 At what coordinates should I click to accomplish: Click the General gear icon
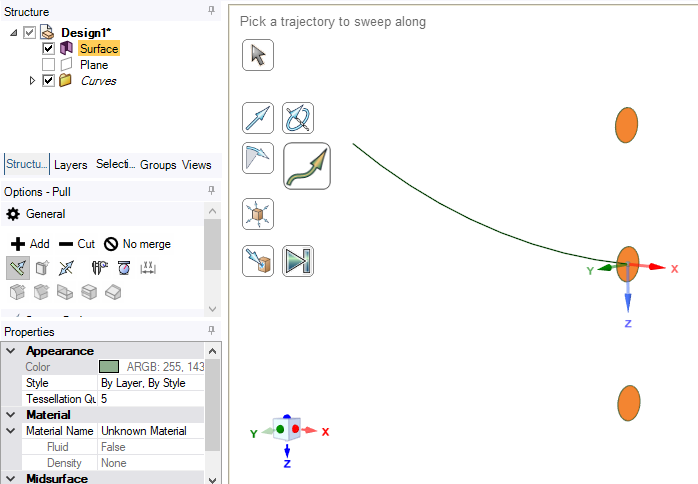(x=13, y=214)
